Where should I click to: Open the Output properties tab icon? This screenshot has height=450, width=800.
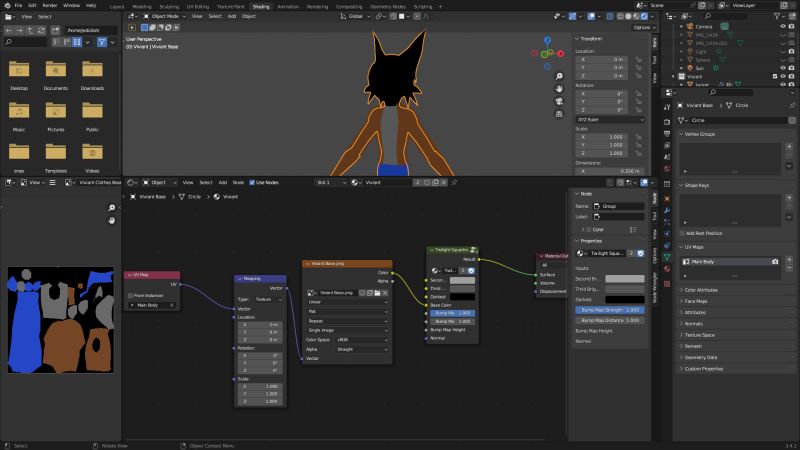click(667, 134)
